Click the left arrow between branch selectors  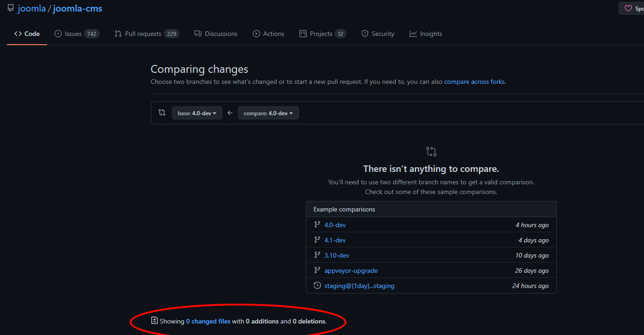(230, 113)
